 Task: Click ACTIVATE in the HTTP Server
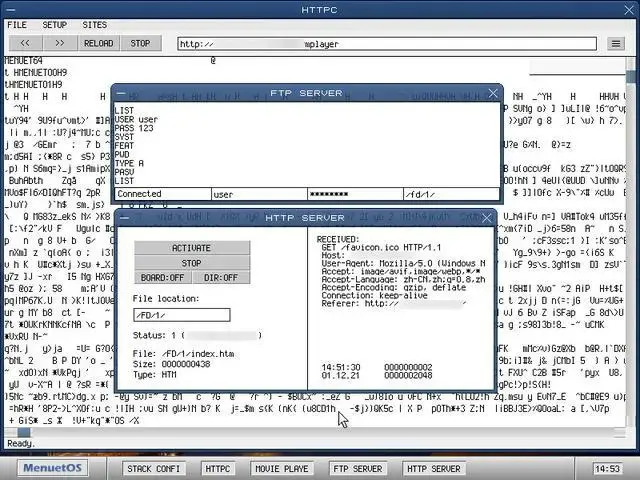(x=191, y=248)
